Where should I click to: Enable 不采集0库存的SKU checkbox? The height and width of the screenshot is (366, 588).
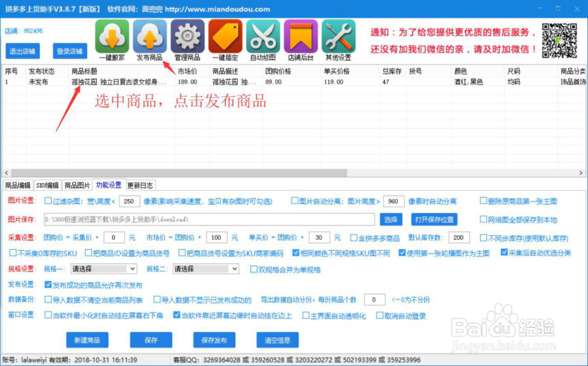(x=13, y=252)
